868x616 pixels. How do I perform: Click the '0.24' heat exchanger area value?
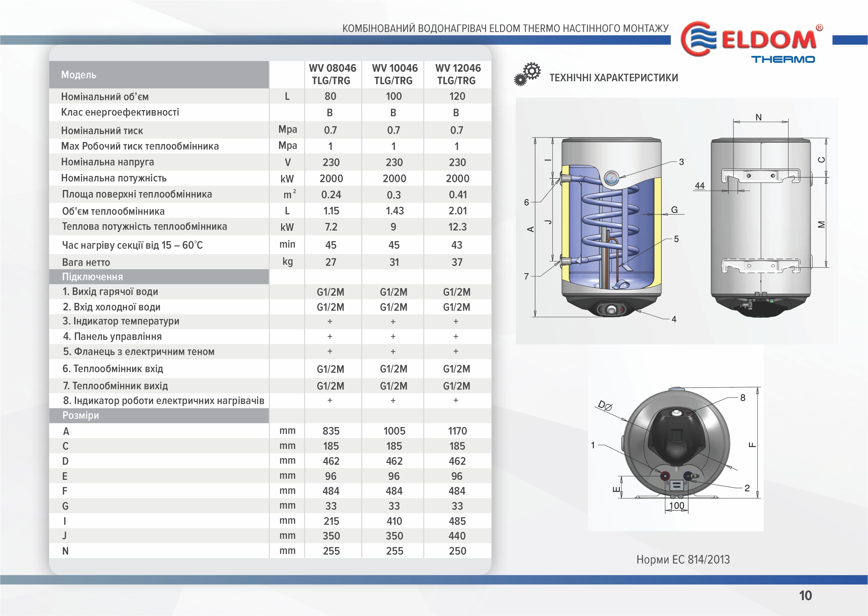click(x=331, y=194)
